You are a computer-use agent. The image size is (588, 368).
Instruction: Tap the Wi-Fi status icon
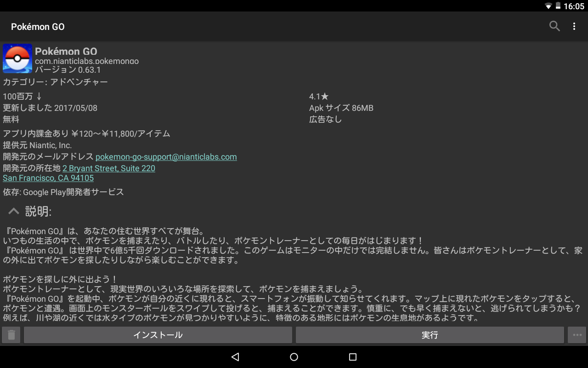tap(548, 6)
